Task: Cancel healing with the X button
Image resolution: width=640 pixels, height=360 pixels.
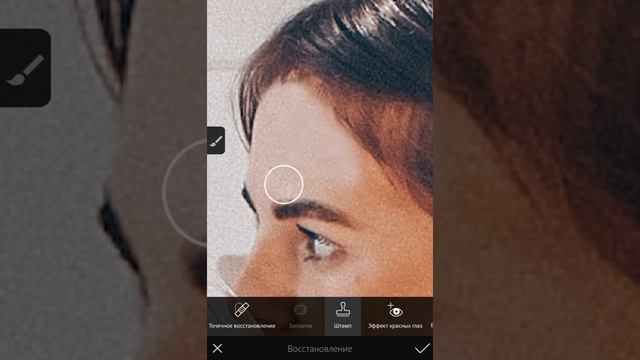Action: (218, 348)
